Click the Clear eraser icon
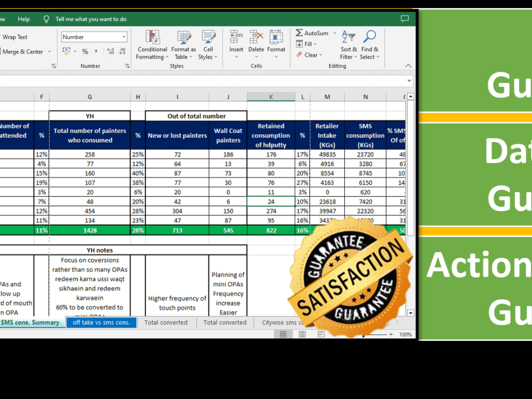The width and height of the screenshot is (532, 399). tap(299, 55)
